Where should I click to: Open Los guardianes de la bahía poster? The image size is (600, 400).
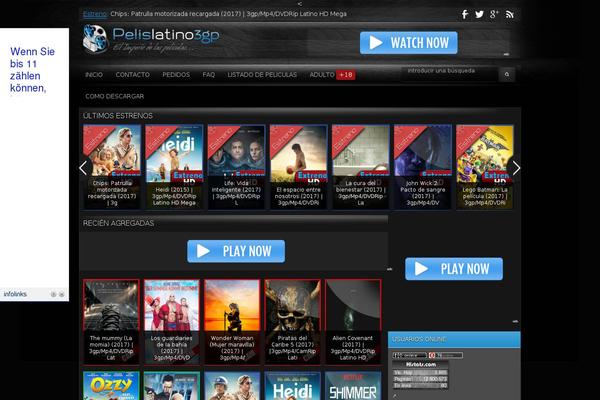click(x=171, y=322)
